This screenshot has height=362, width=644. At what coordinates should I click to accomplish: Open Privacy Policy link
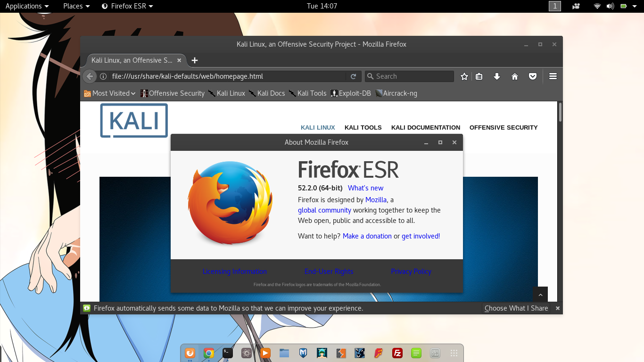(411, 271)
